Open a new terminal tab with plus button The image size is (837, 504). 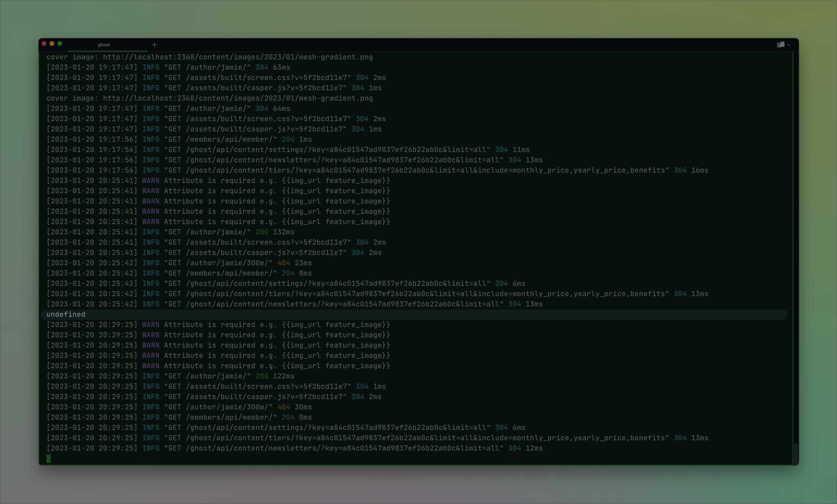[x=154, y=45]
